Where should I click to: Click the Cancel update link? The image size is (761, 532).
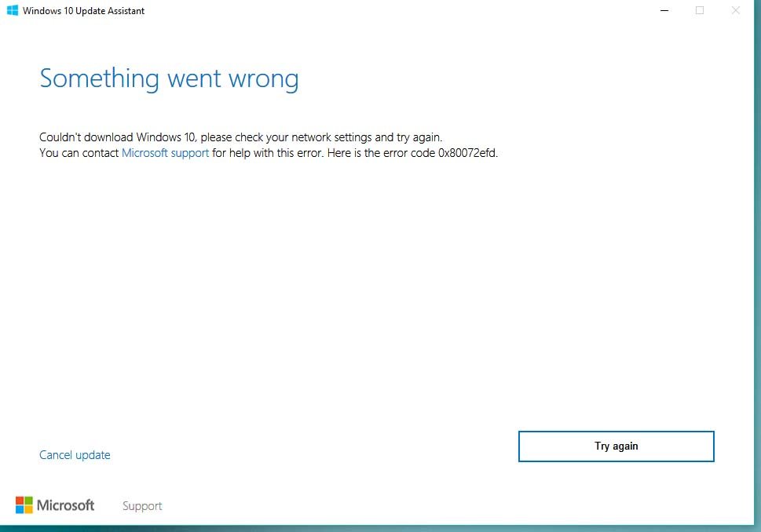[x=75, y=455]
